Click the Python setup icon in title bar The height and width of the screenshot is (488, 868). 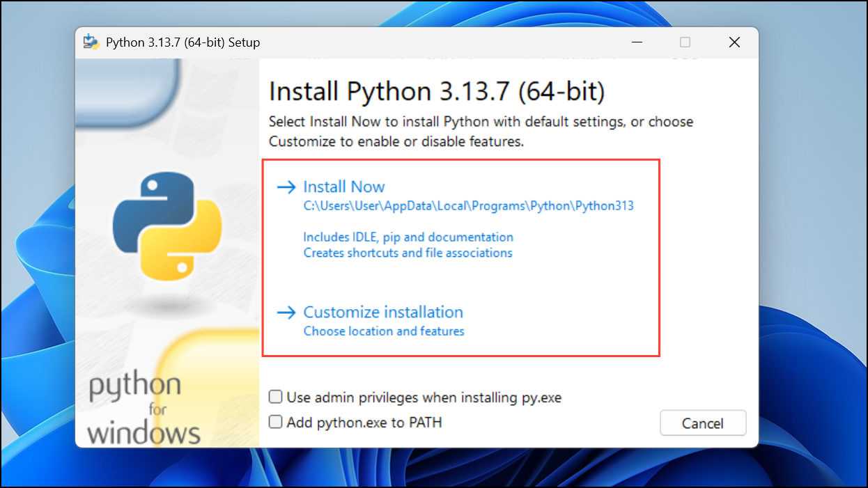91,42
